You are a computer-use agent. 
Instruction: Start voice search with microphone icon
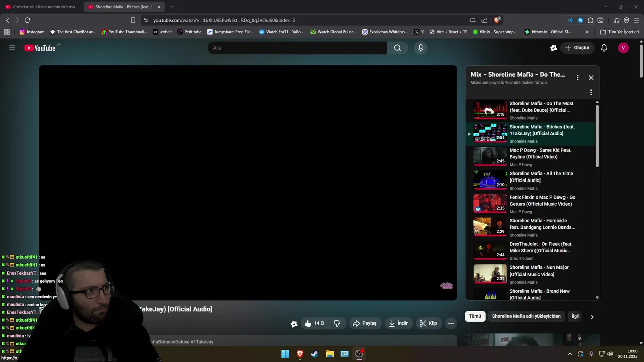click(x=421, y=48)
